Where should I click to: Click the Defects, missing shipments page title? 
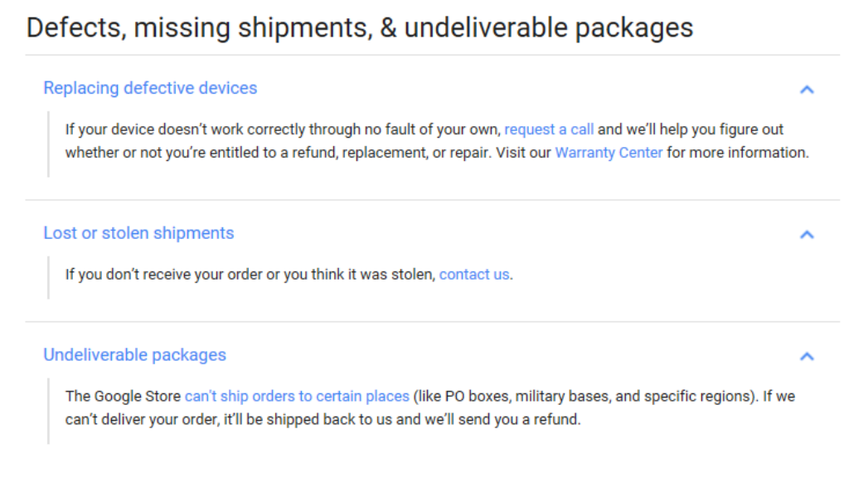pyautogui.click(x=360, y=28)
